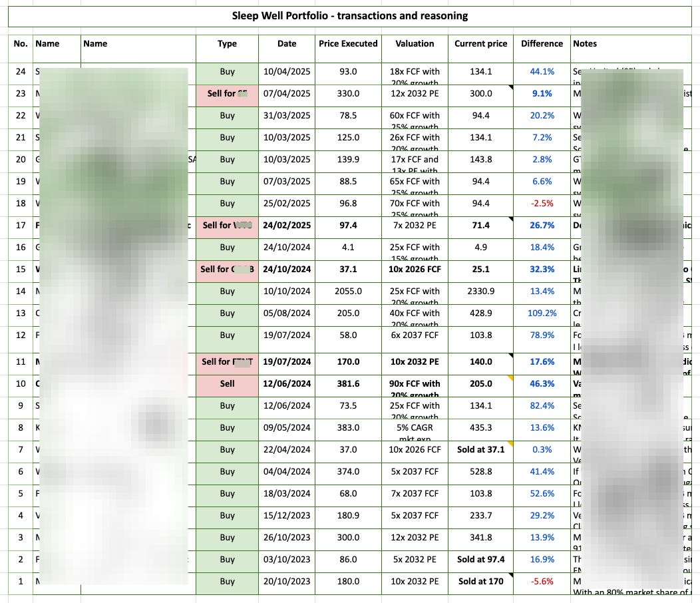This screenshot has width=700, height=603.
Task: Click the price executed 2055.0
Action: pyautogui.click(x=348, y=293)
